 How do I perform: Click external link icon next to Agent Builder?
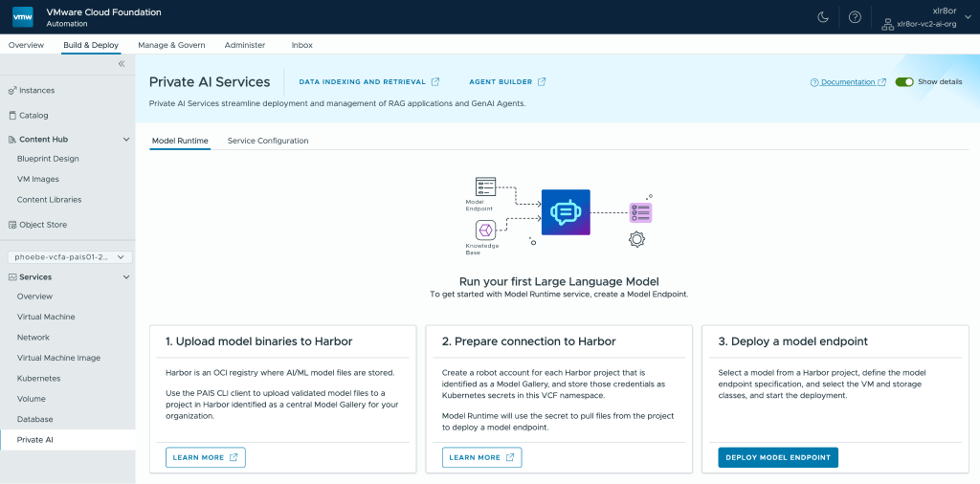(542, 82)
